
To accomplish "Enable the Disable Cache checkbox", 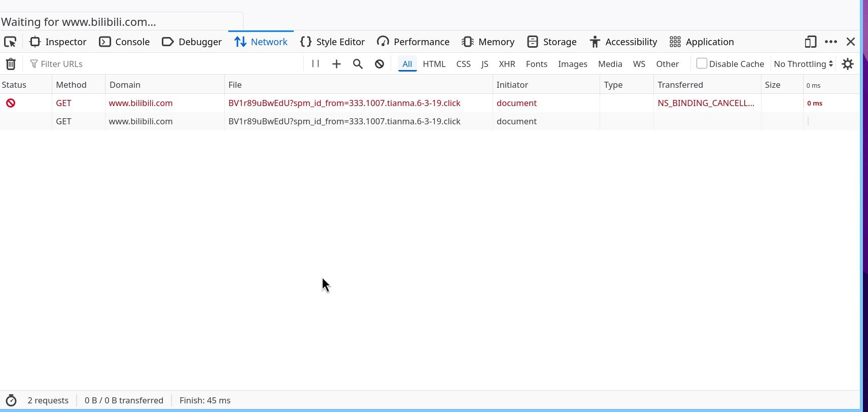I will click(x=702, y=63).
